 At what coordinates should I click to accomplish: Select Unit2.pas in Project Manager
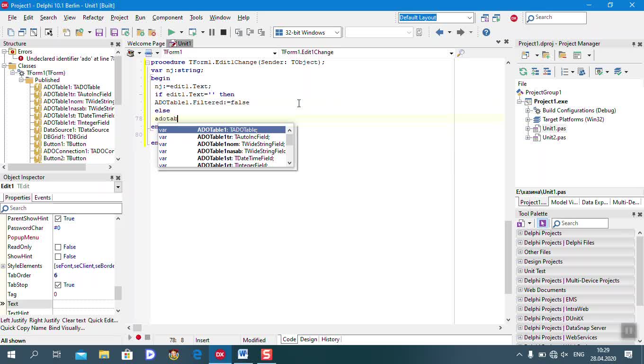coord(554,137)
